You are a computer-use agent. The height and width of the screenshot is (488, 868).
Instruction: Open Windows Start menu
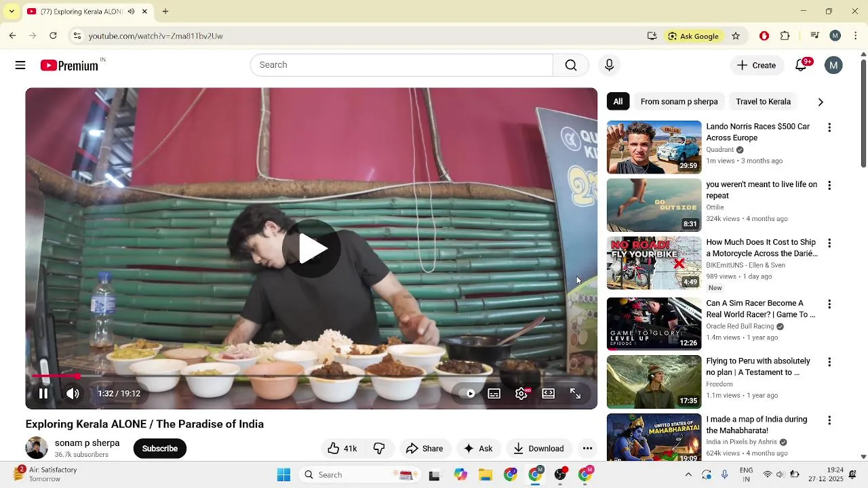(283, 474)
